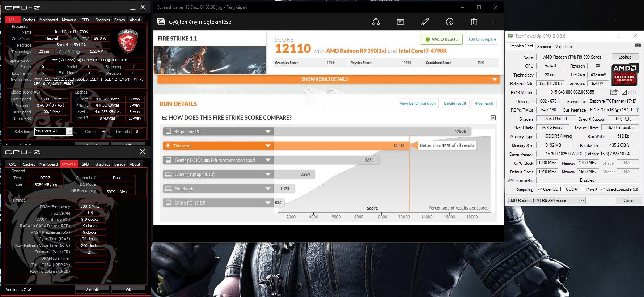Click the share icon in Photos toolbar
This screenshot has height=297, width=644.
pyautogui.click(x=376, y=22)
